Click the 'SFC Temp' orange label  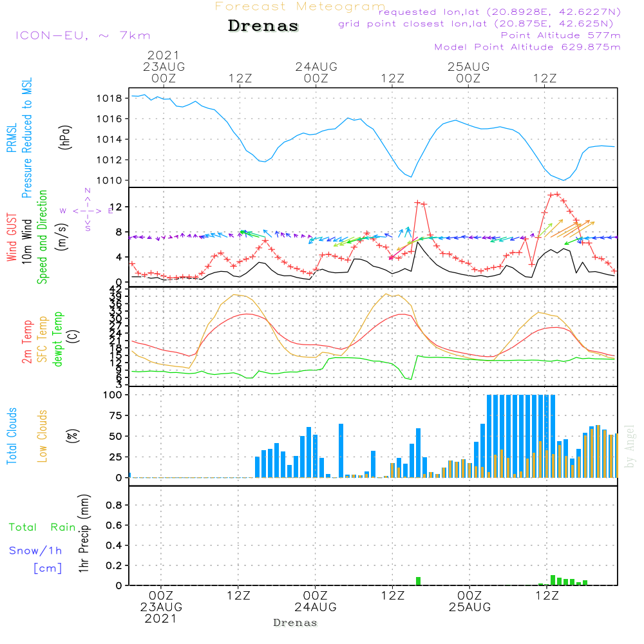pos(43,339)
